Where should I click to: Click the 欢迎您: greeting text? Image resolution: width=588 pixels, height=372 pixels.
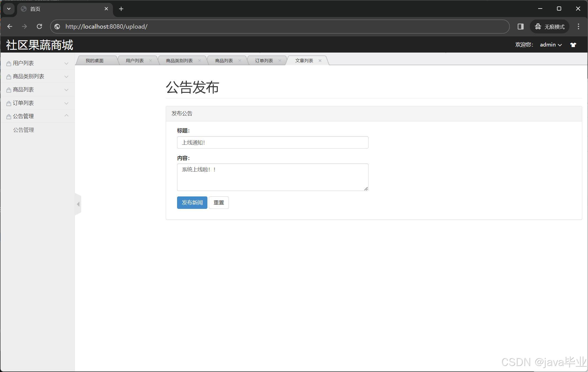coord(524,45)
